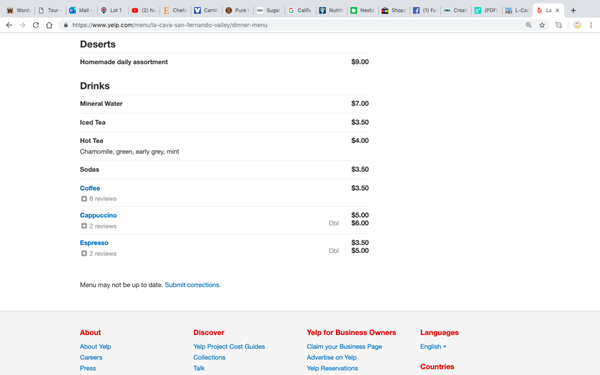Switch to the Mail tab
This screenshot has height=375, width=600.
[x=81, y=10]
